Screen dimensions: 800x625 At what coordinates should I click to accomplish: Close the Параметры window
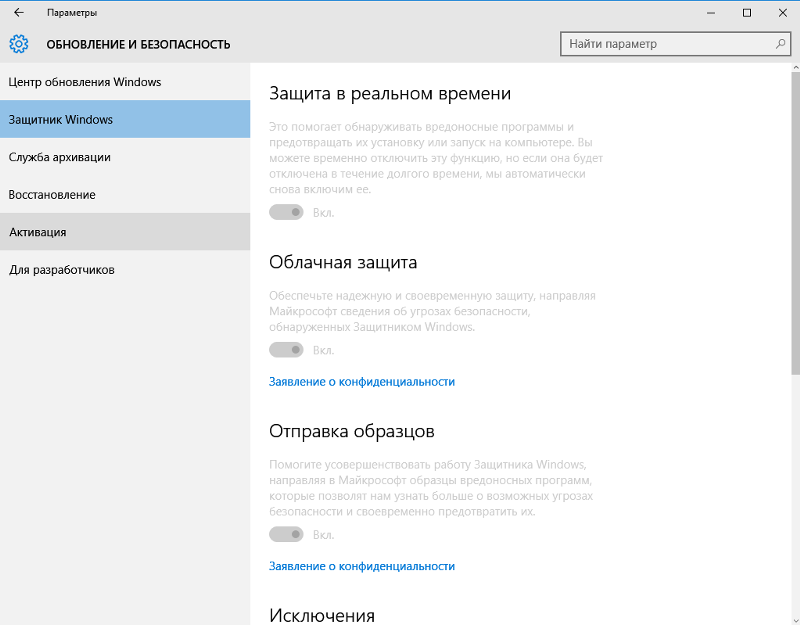pos(782,13)
